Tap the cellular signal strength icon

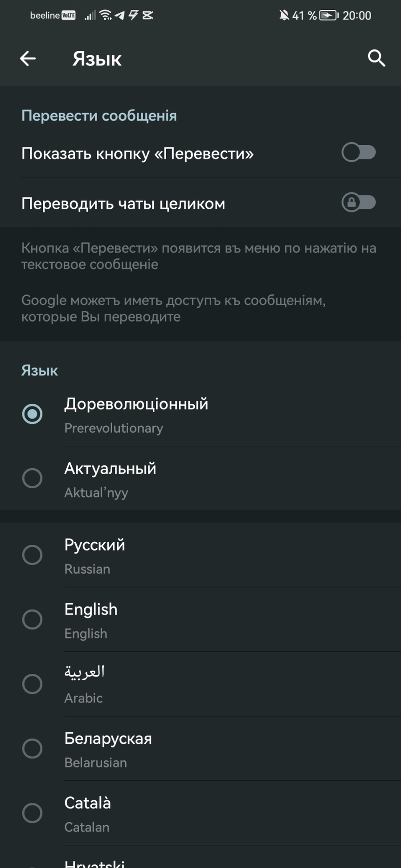pos(90,16)
